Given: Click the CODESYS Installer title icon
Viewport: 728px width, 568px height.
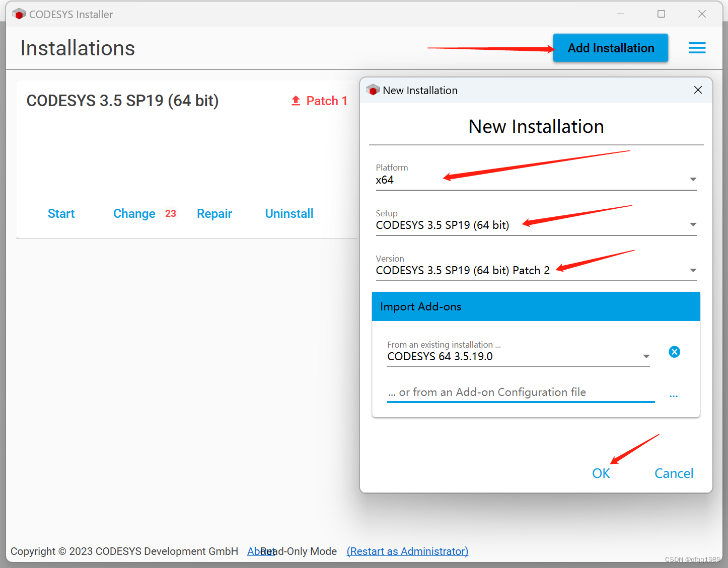Looking at the screenshot, I should (19, 14).
